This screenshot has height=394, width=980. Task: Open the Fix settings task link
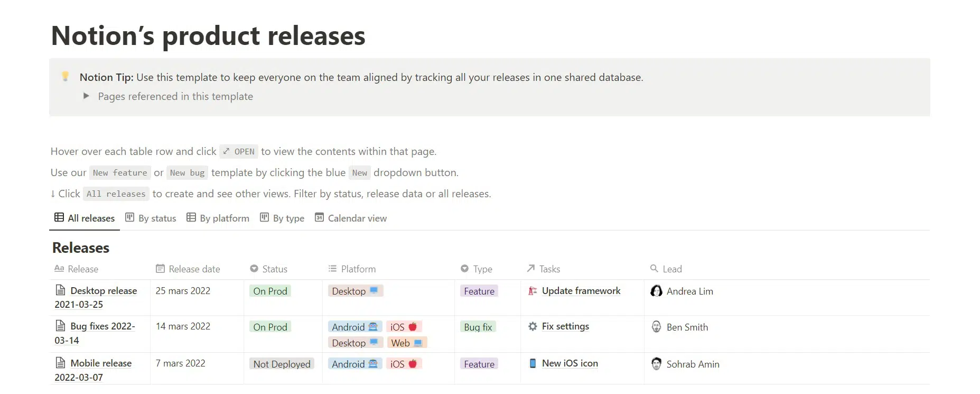coord(565,326)
